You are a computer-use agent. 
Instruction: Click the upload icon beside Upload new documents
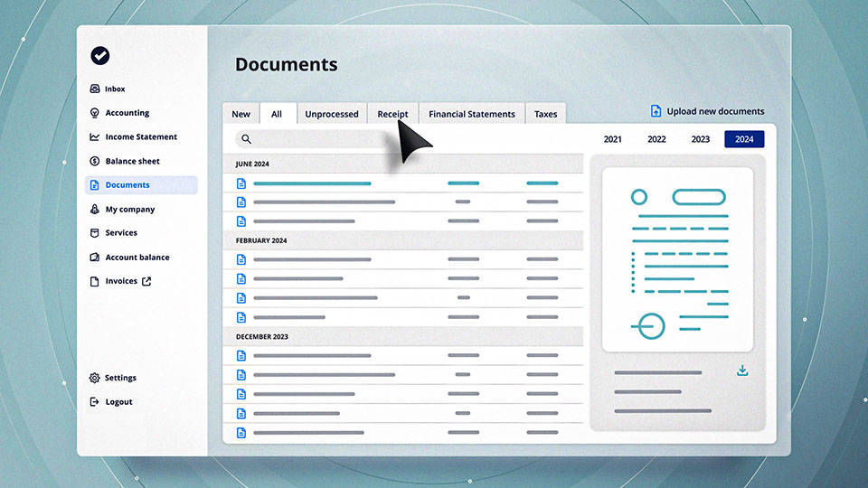click(656, 111)
